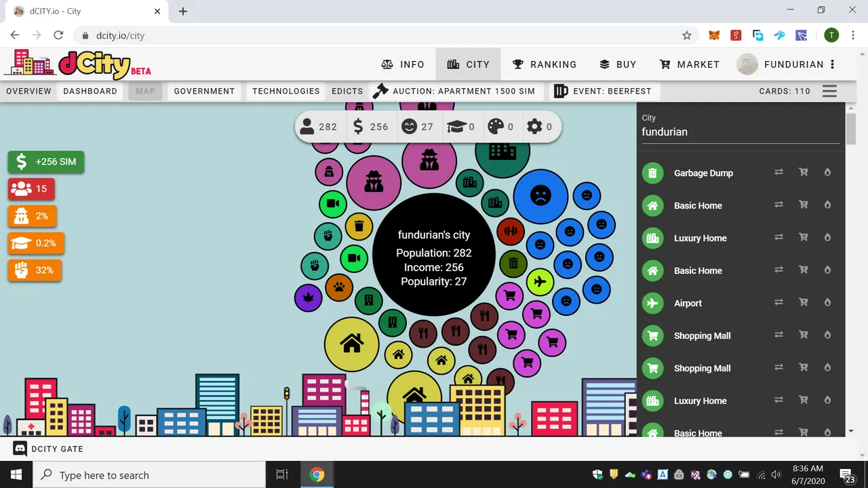The image size is (868, 488).
Task: Open the Windows Start menu
Action: (16, 474)
